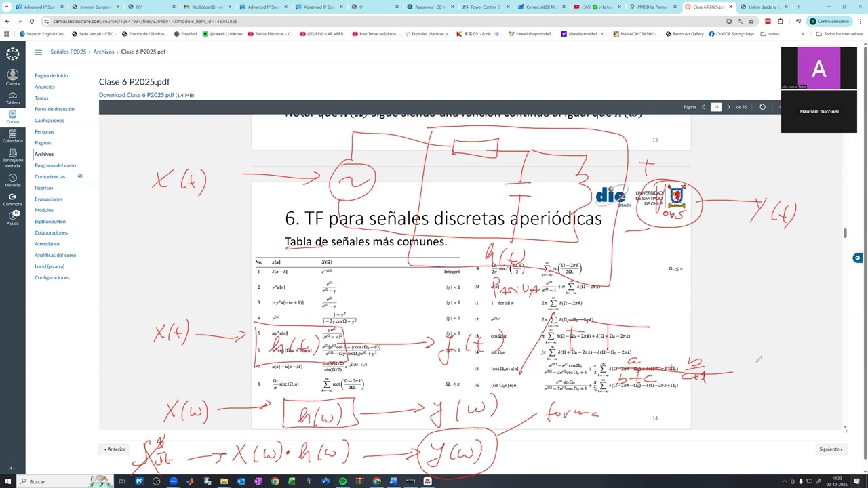
Task: Open Configuraciones in course navigation
Action: [x=52, y=277]
